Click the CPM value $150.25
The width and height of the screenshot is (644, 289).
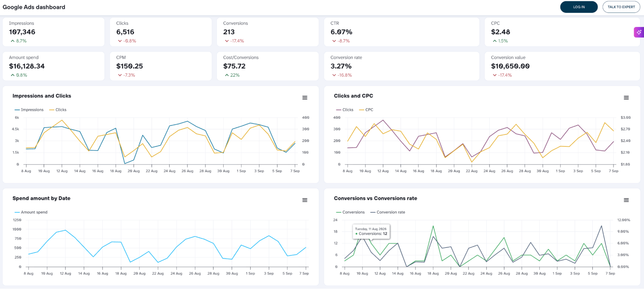click(130, 66)
